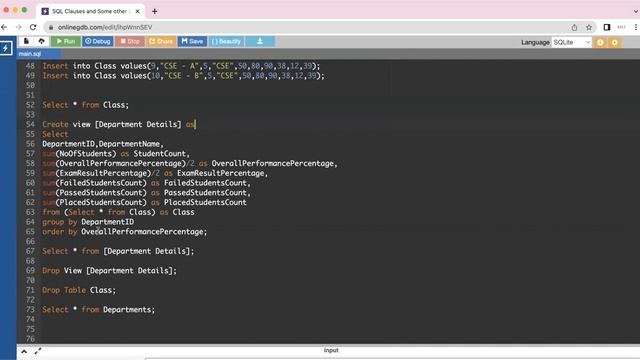
Task: Click the 'order by OverallPerformancePercentage;' line
Action: pyautogui.click(x=124, y=232)
